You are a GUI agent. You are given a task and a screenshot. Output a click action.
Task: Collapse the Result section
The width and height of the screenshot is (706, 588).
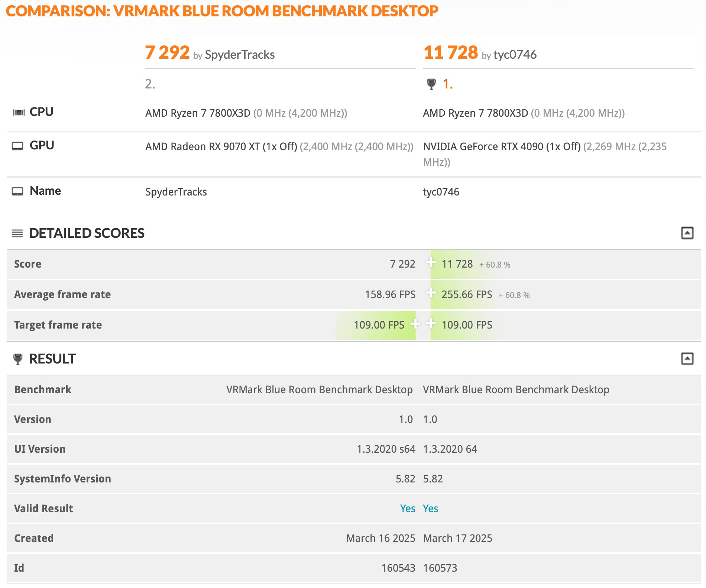coord(687,359)
